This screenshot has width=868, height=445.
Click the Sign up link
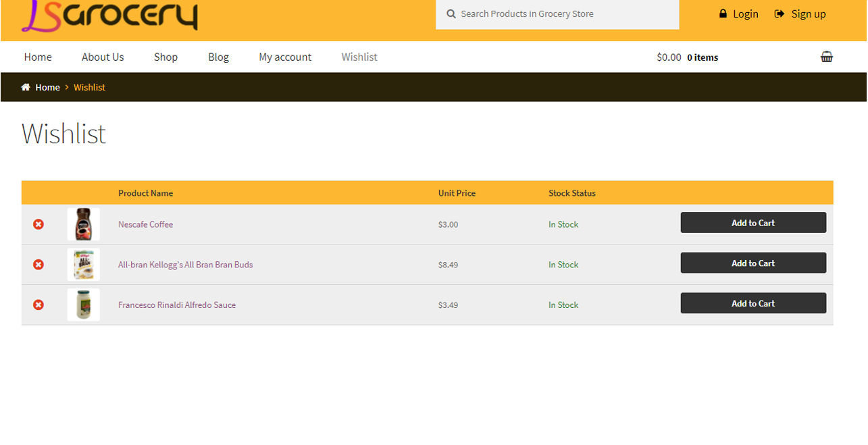809,14
